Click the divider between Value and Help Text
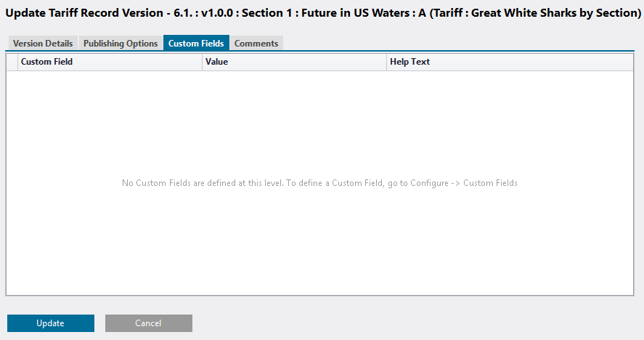Viewport: 644px width, 340px height. [x=386, y=62]
